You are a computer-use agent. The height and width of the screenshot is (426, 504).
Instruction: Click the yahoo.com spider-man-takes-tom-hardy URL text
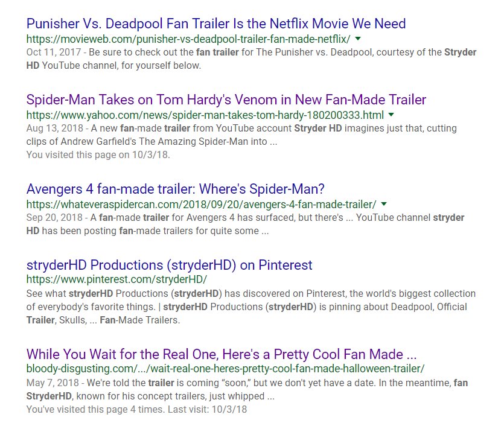(205, 115)
